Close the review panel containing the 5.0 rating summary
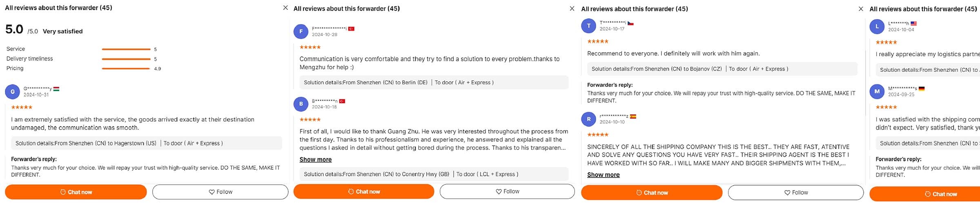This screenshot has width=980, height=204. coord(285,8)
